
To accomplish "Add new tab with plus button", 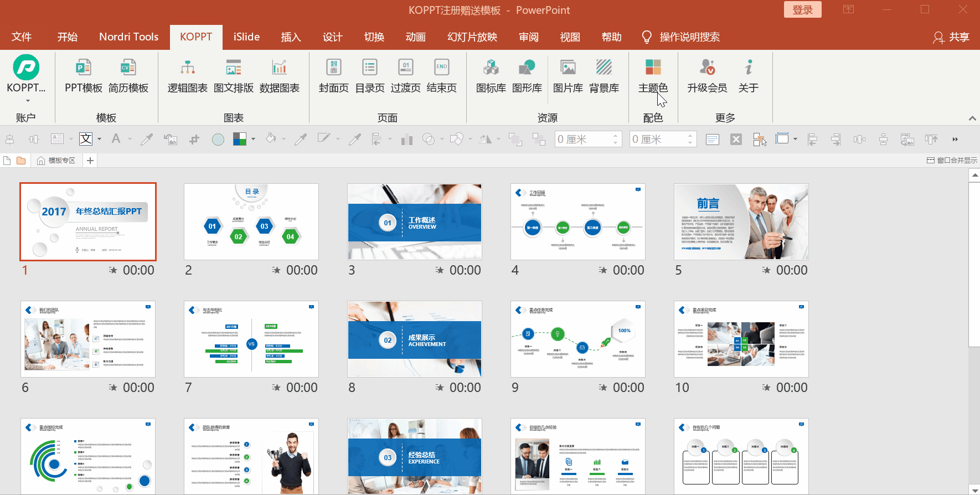I will [90, 161].
